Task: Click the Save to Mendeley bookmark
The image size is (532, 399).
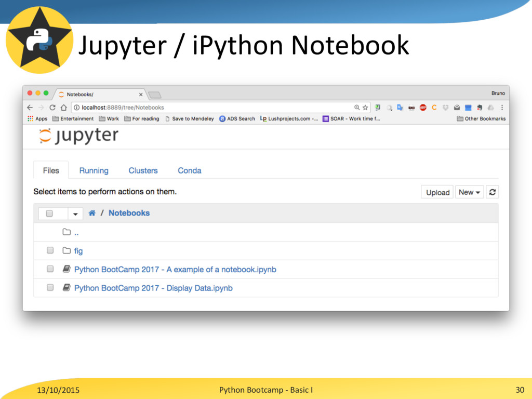Action: (x=189, y=118)
